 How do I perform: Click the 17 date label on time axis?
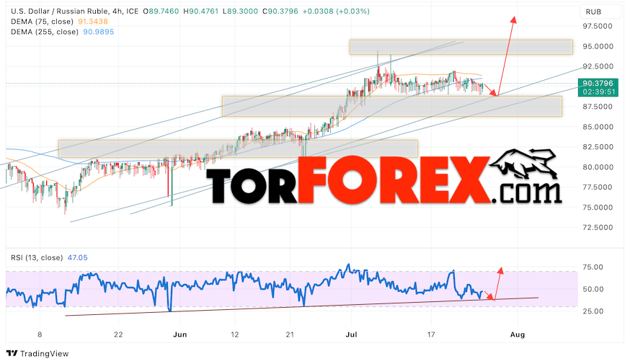click(x=431, y=334)
